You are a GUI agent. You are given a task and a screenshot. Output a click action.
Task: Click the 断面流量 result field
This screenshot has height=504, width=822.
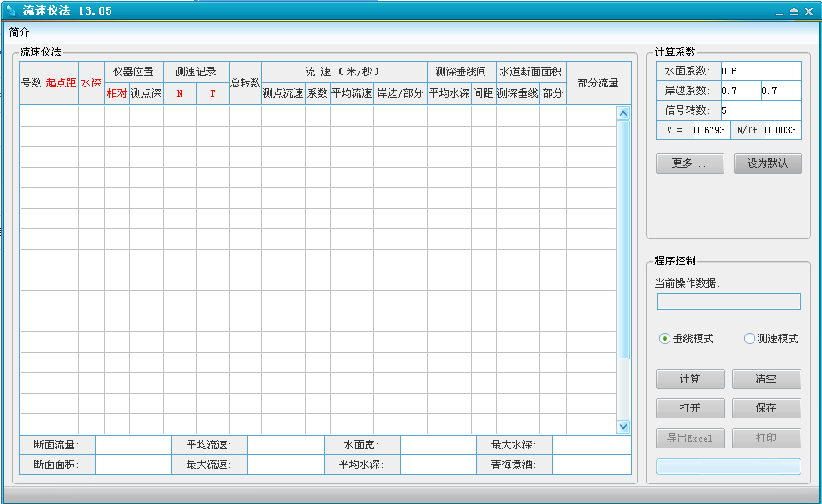coord(134,445)
